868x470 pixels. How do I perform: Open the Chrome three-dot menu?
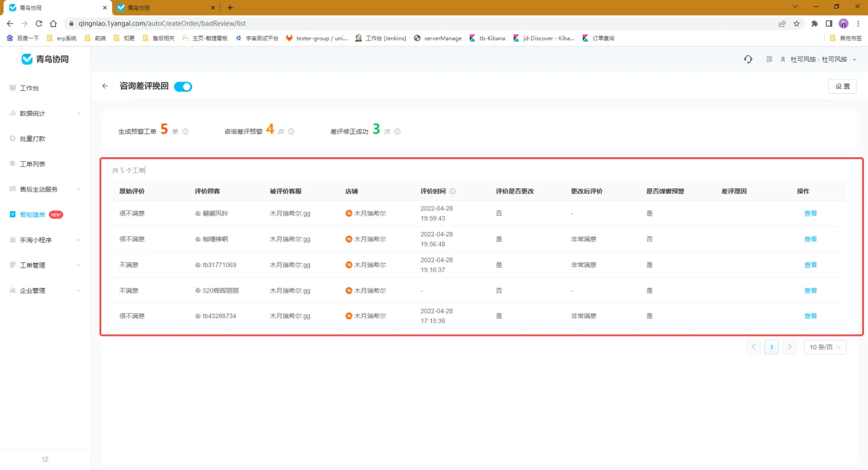click(858, 24)
